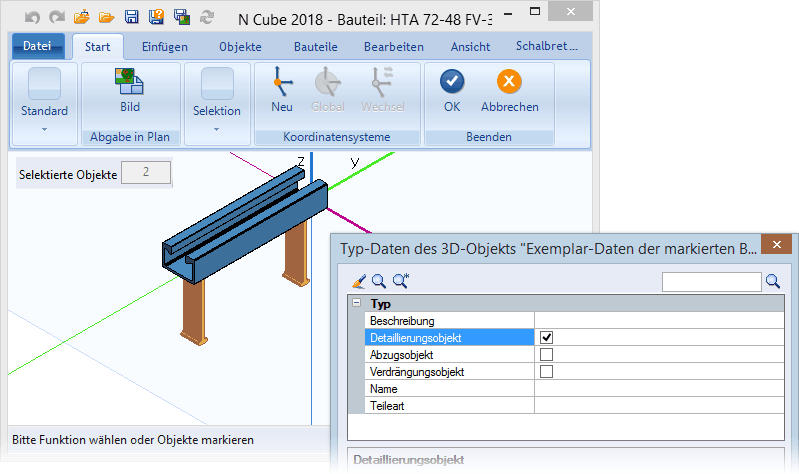Switch to the Start ribbon tab
The image size is (799, 474).
point(97,47)
